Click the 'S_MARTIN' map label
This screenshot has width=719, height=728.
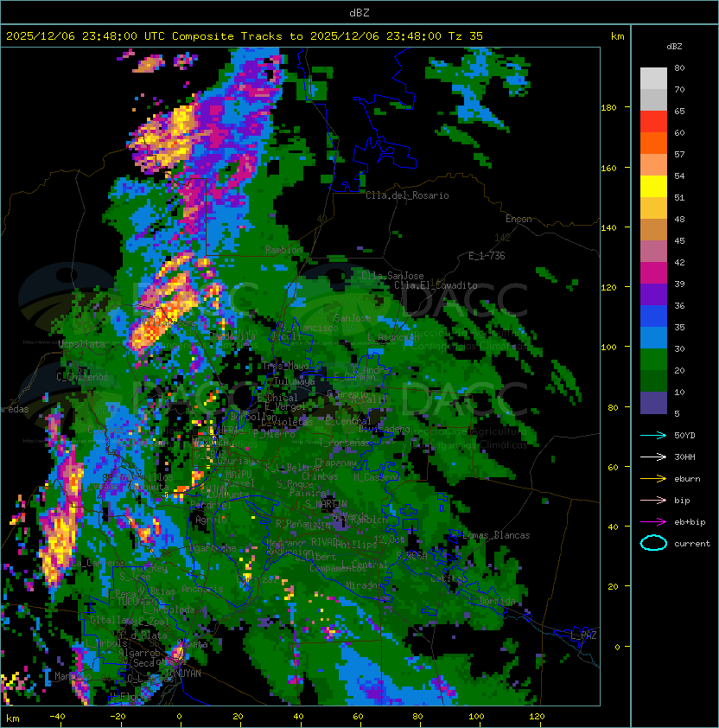[326, 504]
